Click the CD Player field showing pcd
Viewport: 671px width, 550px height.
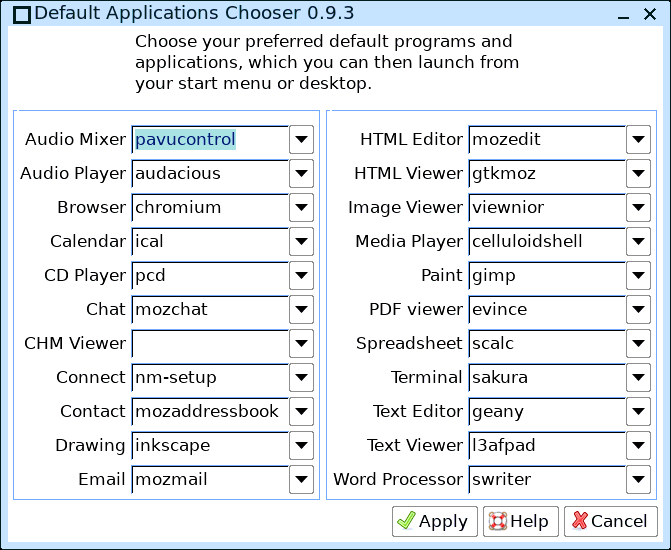pyautogui.click(x=210, y=275)
